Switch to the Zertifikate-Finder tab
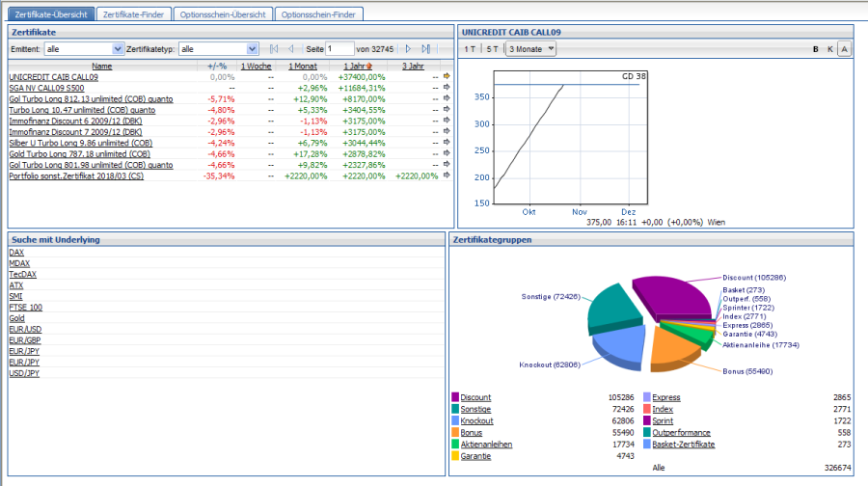 pyautogui.click(x=135, y=14)
